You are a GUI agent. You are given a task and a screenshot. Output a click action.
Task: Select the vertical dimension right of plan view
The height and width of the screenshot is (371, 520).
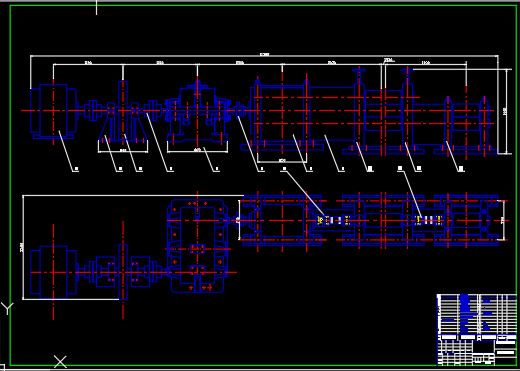pos(503,220)
